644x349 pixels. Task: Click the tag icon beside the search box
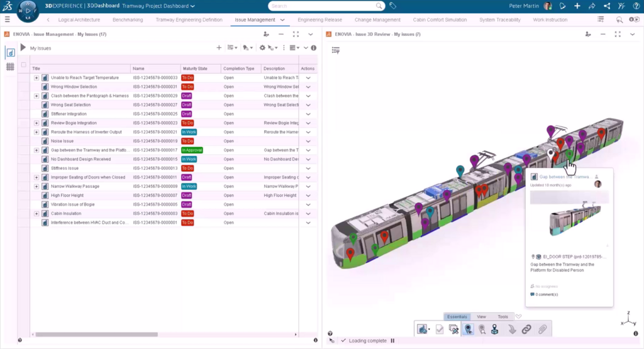[393, 6]
